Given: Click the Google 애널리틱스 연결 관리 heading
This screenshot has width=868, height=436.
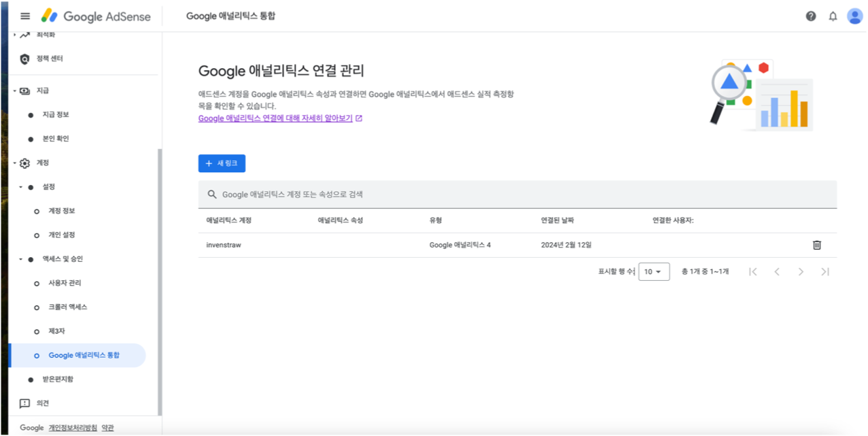Looking at the screenshot, I should [281, 71].
